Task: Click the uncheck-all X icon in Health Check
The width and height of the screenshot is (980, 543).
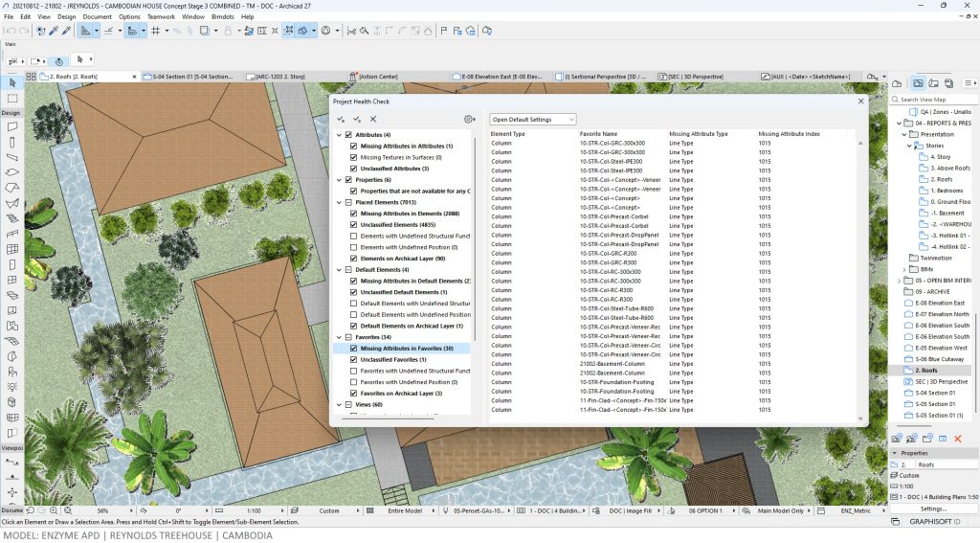Action: tap(373, 119)
